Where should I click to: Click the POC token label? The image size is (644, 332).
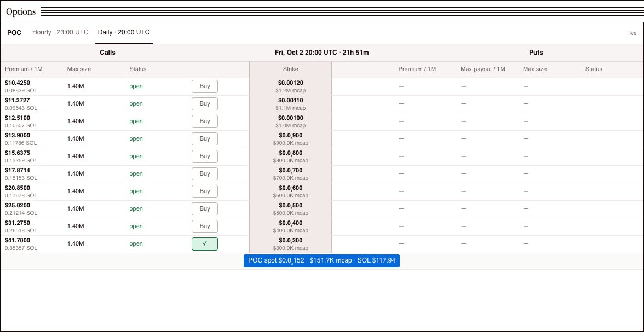pyautogui.click(x=14, y=33)
